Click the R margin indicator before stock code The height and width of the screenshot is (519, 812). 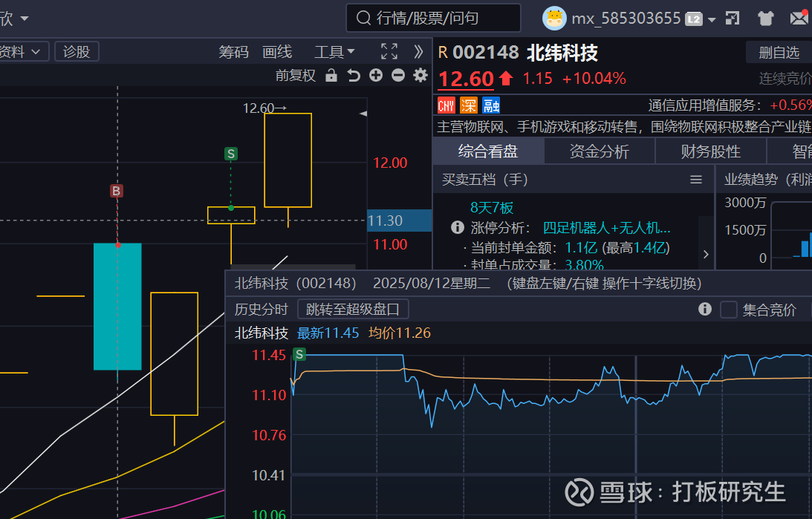443,52
